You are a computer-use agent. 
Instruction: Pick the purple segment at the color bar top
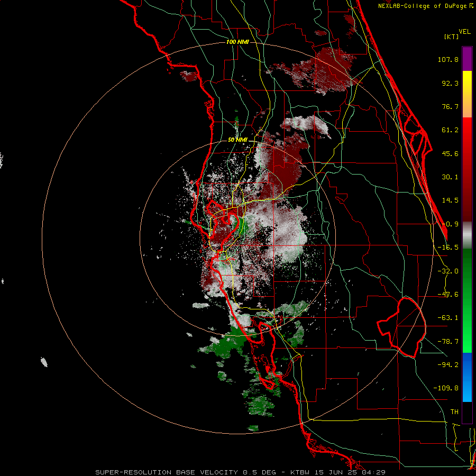pyautogui.click(x=467, y=59)
